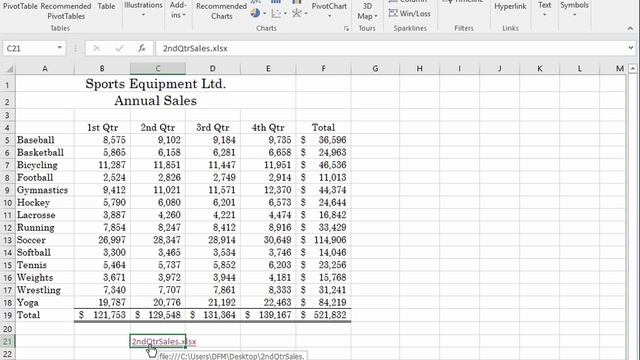This screenshot has width=640, height=360.
Task: Select the '1st Qtr' header cell
Action: (102, 127)
